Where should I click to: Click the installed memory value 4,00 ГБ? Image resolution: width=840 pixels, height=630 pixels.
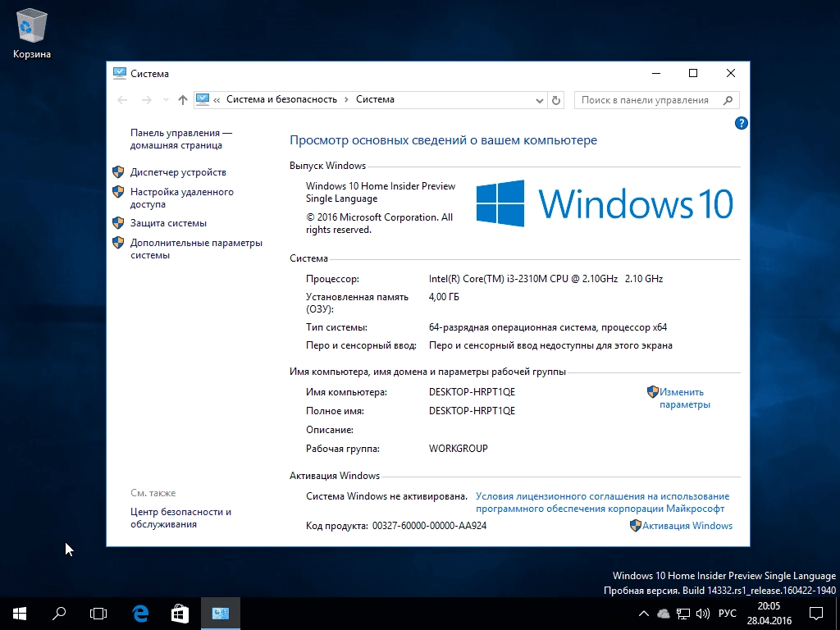click(x=444, y=297)
